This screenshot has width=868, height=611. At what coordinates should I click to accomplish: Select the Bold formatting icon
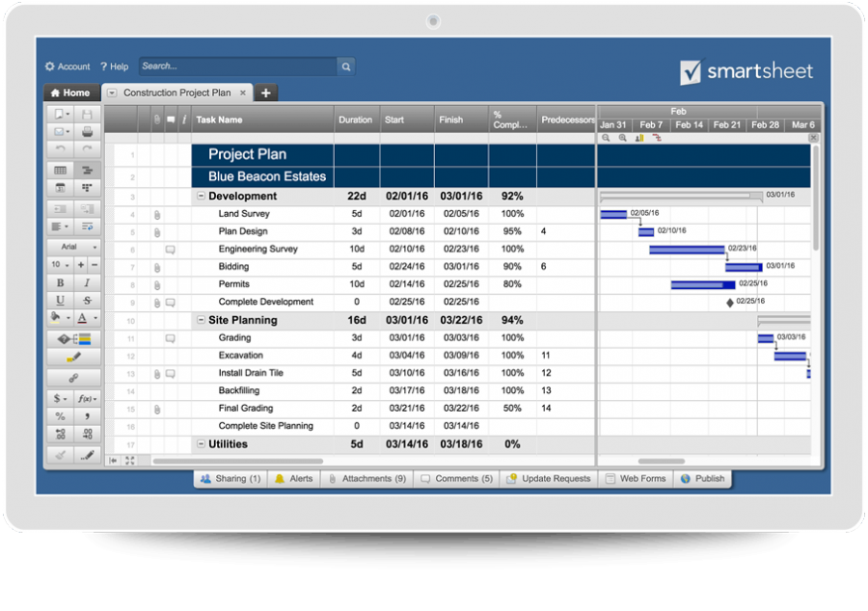60,281
